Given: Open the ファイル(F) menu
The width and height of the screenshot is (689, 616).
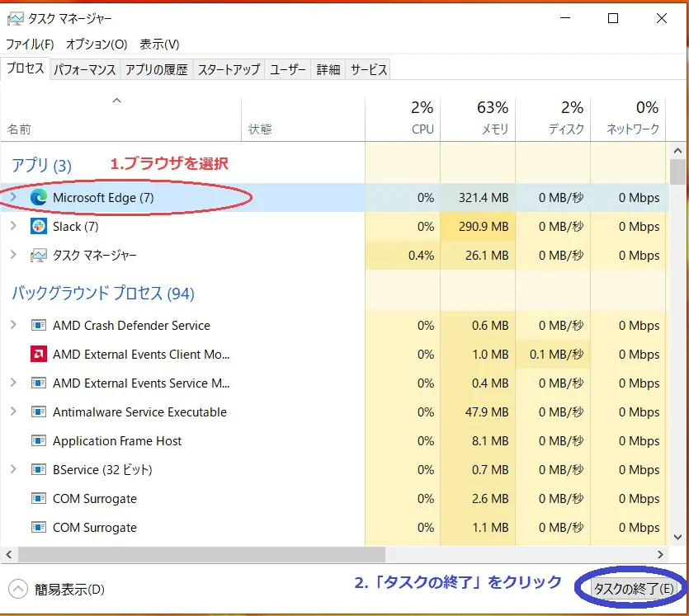Looking at the screenshot, I should (30, 45).
